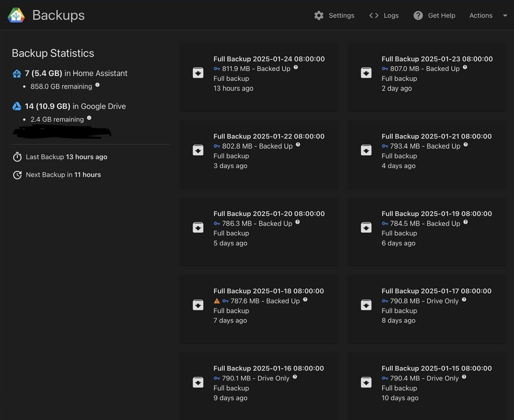Click the Google Drive Backup app logo
514x420 pixels.
click(x=16, y=15)
